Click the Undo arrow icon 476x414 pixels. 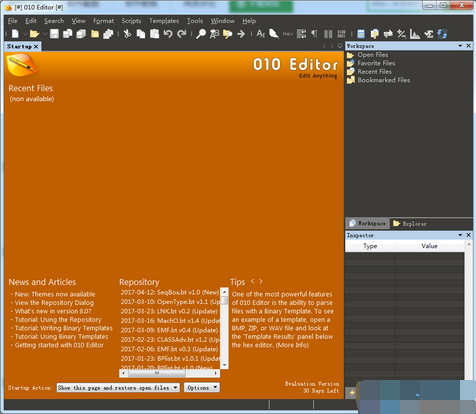(168, 34)
